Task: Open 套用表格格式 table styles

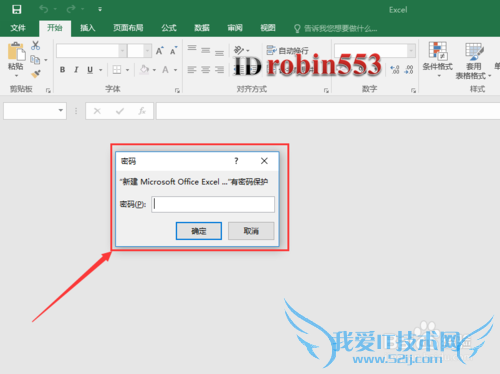Action: (473, 61)
